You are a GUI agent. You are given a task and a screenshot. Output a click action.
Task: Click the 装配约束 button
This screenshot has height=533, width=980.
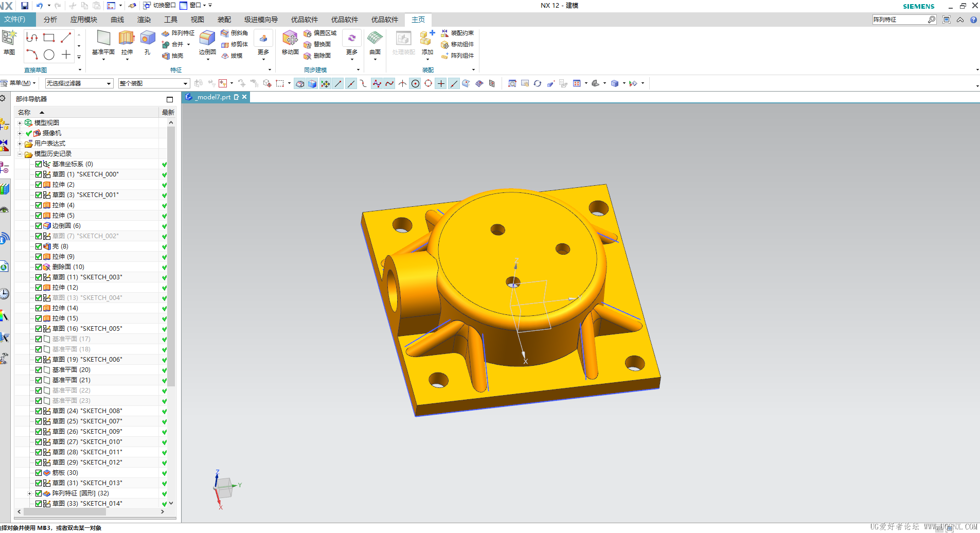[x=457, y=33]
